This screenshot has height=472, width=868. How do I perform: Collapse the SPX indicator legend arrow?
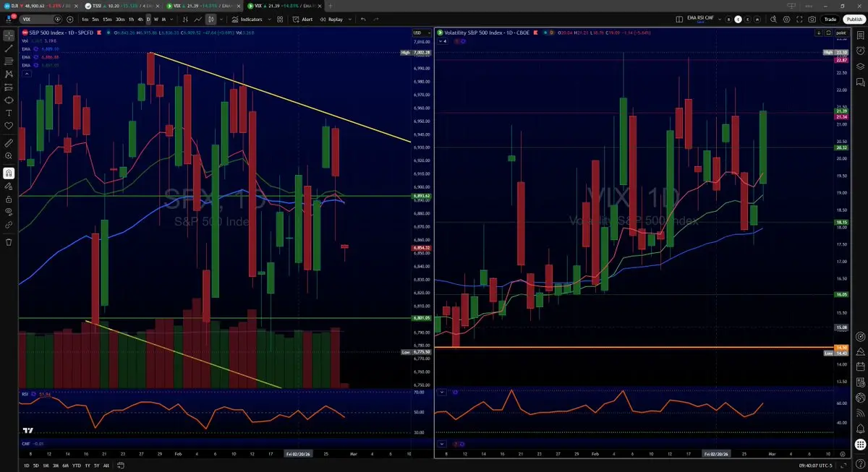click(26, 73)
